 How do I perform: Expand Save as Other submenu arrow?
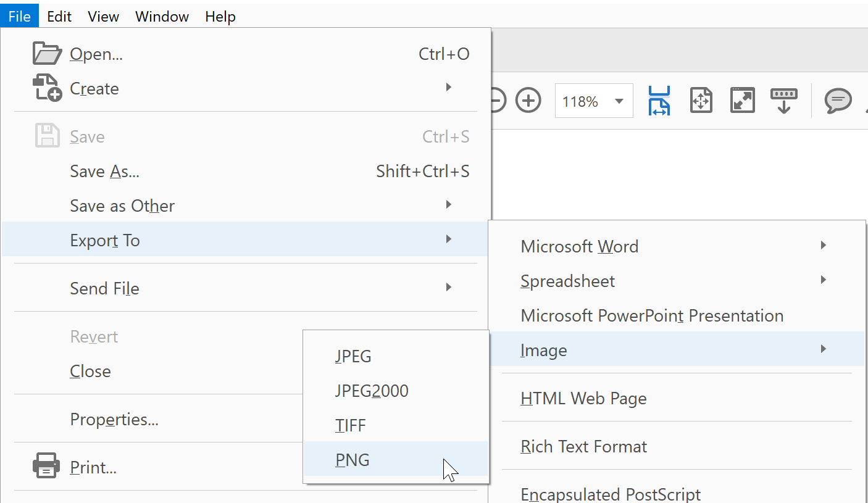pyautogui.click(x=449, y=205)
